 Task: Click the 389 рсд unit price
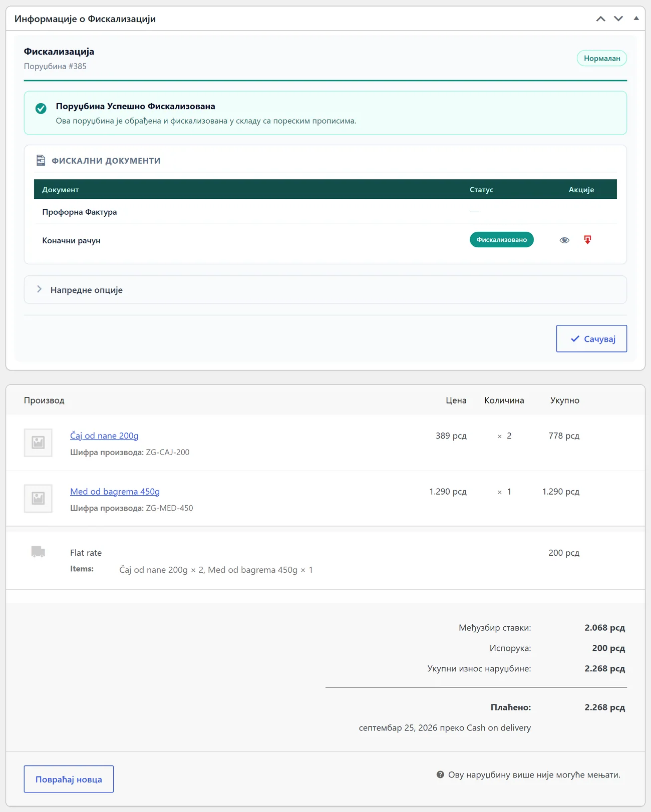coord(451,436)
